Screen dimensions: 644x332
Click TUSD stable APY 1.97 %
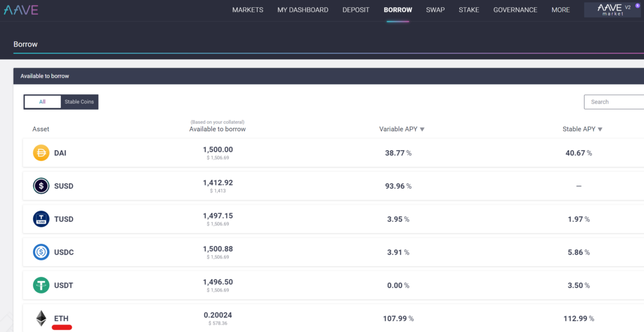[x=579, y=219]
